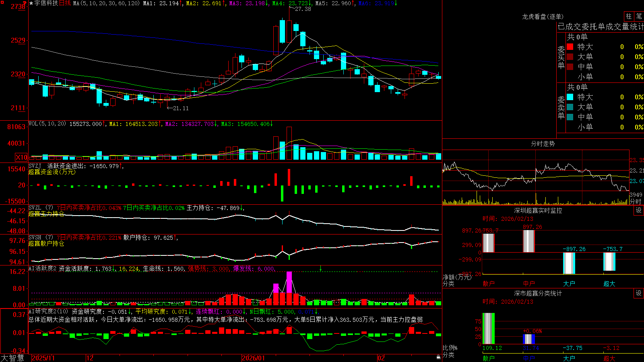Image resolution: width=644 pixels, height=362 pixels.
Task: Click red 特大 swatch under 委买单
Action: tap(570, 47)
